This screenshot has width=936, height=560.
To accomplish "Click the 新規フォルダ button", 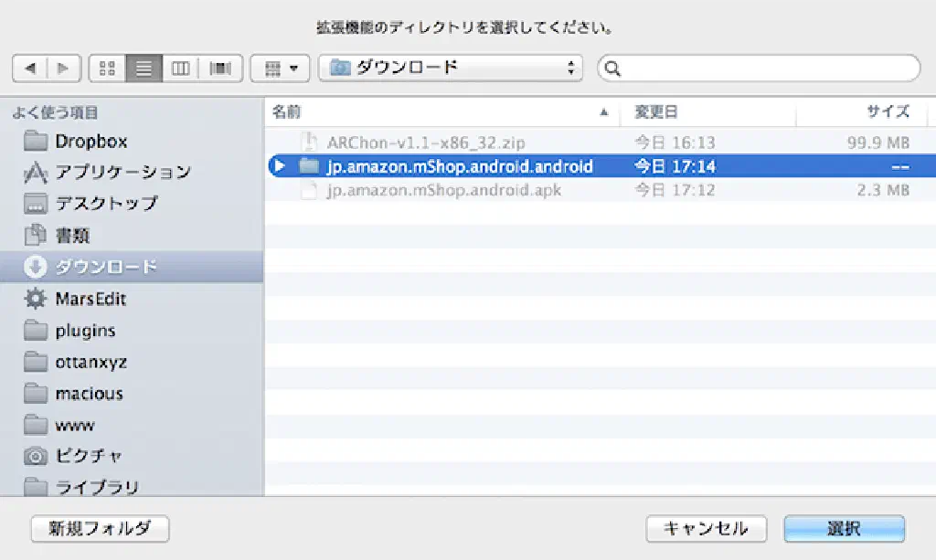I will pyautogui.click(x=100, y=529).
